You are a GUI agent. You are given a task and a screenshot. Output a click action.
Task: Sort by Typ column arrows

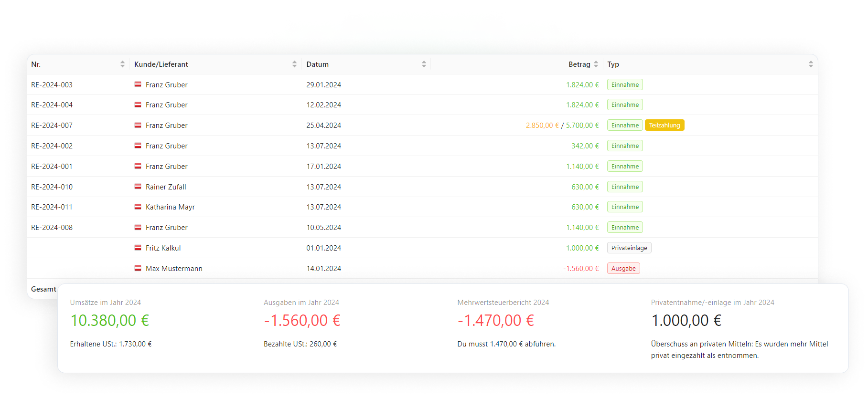pos(811,64)
